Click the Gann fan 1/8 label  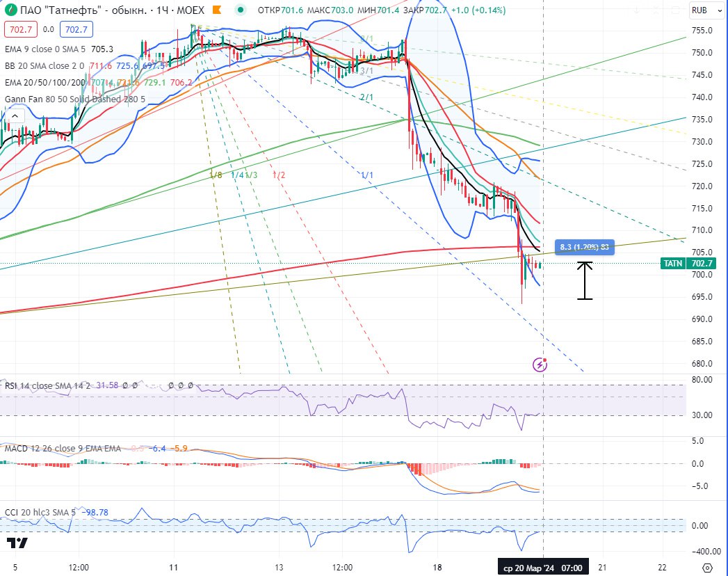216,175
